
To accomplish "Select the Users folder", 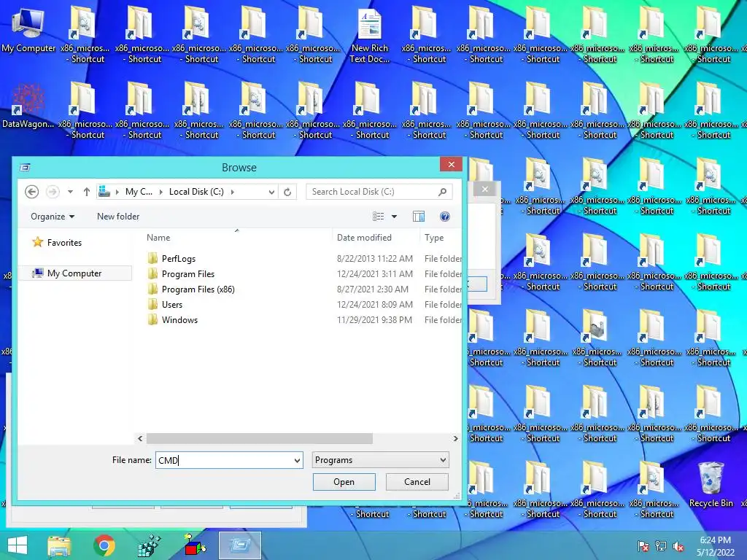I will point(172,304).
